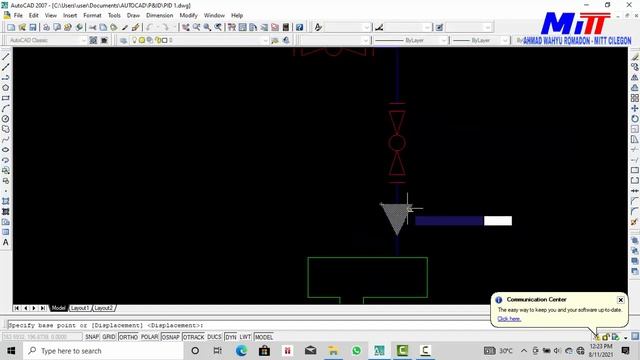This screenshot has width=640, height=360.
Task: Select the Hatch tool
Action: pyautogui.click(x=6, y=201)
